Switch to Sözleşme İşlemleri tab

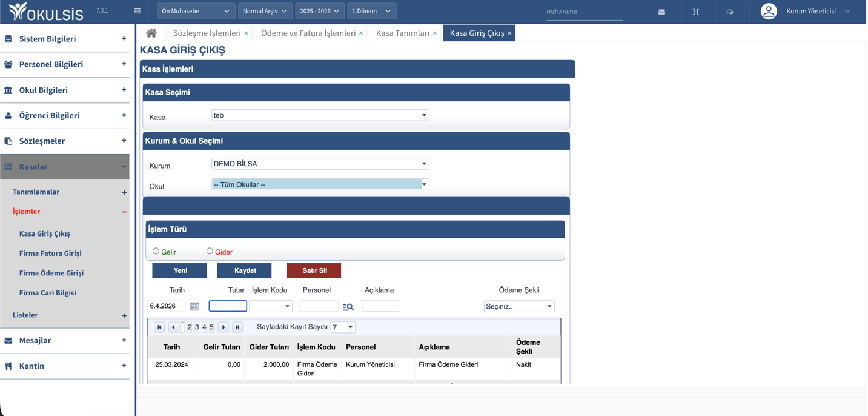point(207,33)
